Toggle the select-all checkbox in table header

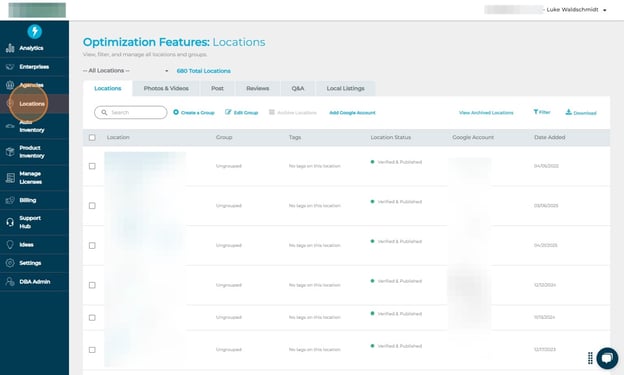tap(92, 137)
